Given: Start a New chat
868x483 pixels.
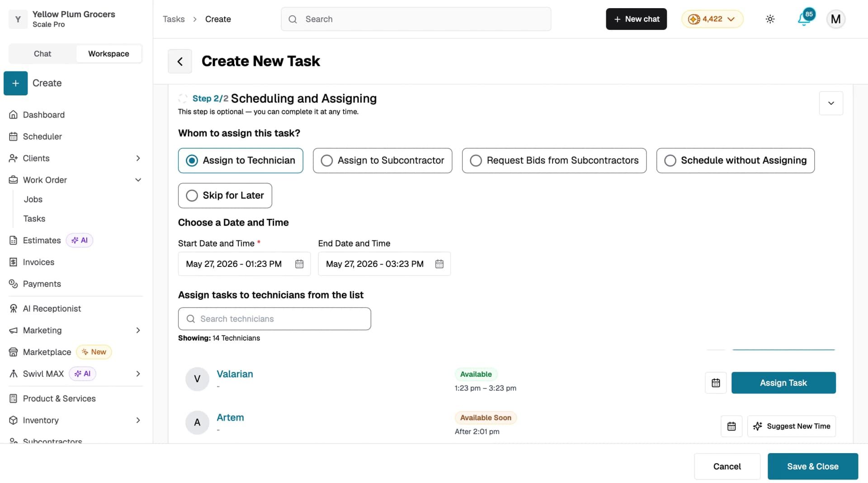Looking at the screenshot, I should (636, 19).
